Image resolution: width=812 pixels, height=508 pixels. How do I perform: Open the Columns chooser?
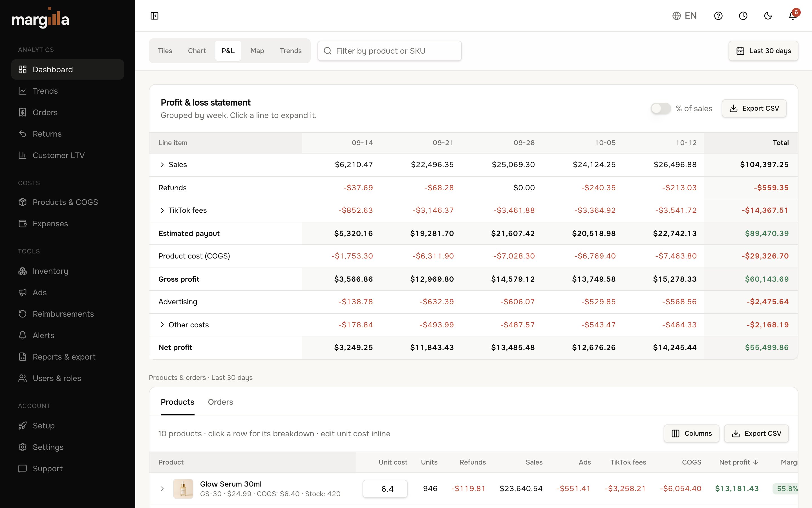coord(691,434)
